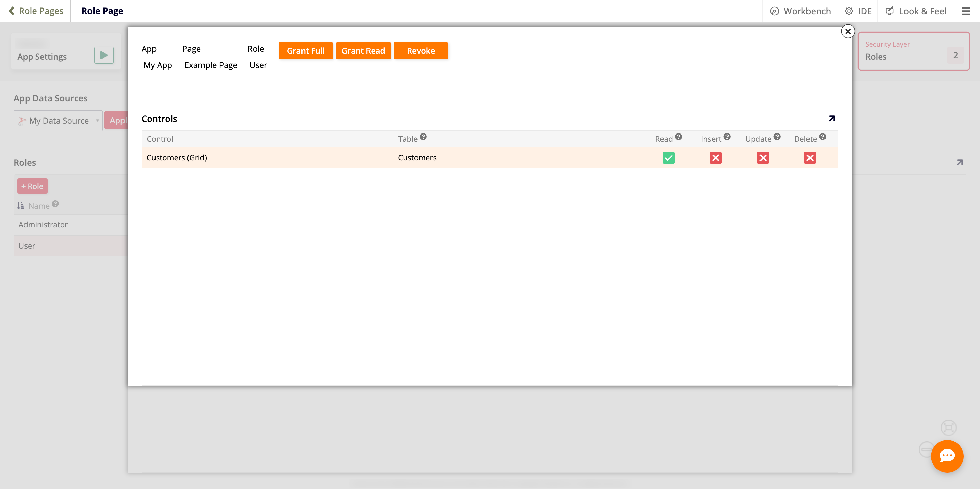
Task: Toggle Update permission for Customers grid
Action: coord(763,158)
